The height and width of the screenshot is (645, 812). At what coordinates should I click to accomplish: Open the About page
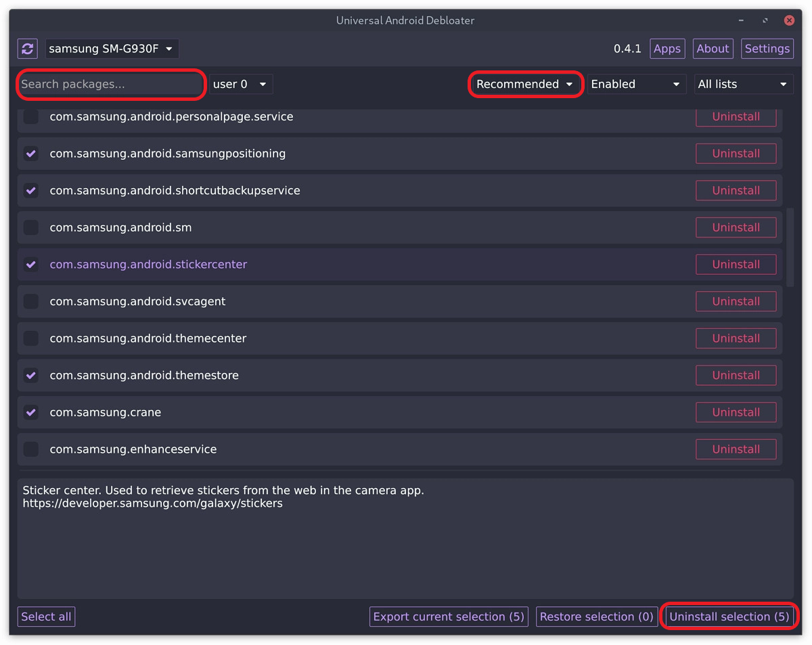coord(713,49)
